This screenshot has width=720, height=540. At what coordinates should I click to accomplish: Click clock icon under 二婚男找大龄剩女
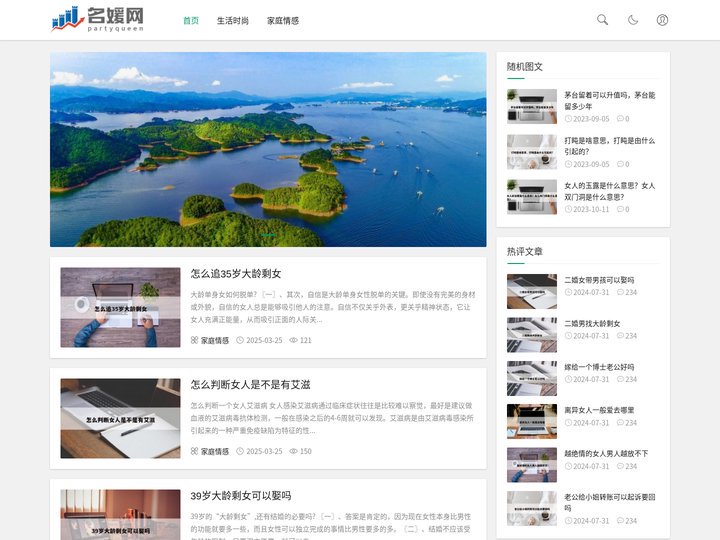tap(568, 336)
